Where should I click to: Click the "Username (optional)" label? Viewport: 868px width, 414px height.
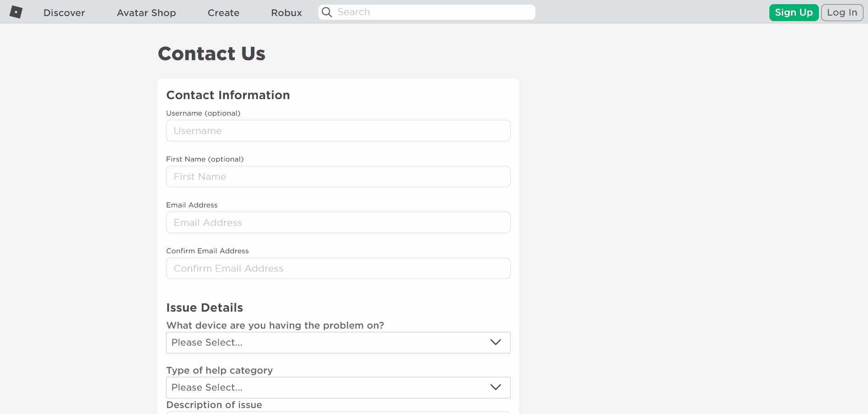pyautogui.click(x=203, y=113)
